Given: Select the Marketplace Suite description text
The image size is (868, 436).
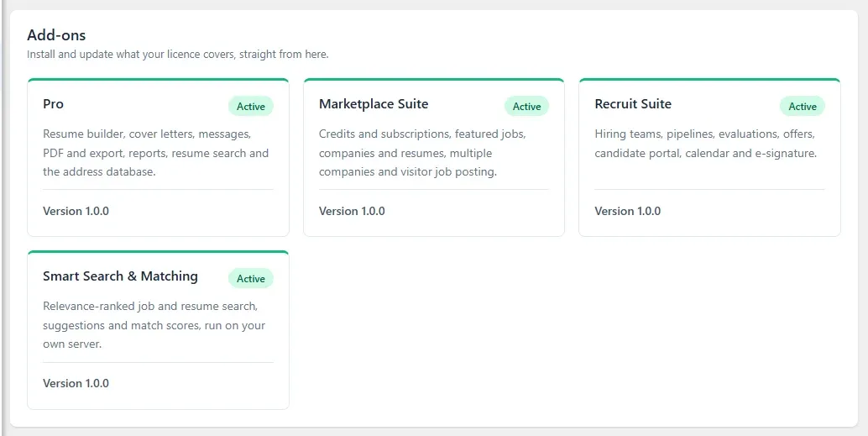Looking at the screenshot, I should pyautogui.click(x=422, y=153).
